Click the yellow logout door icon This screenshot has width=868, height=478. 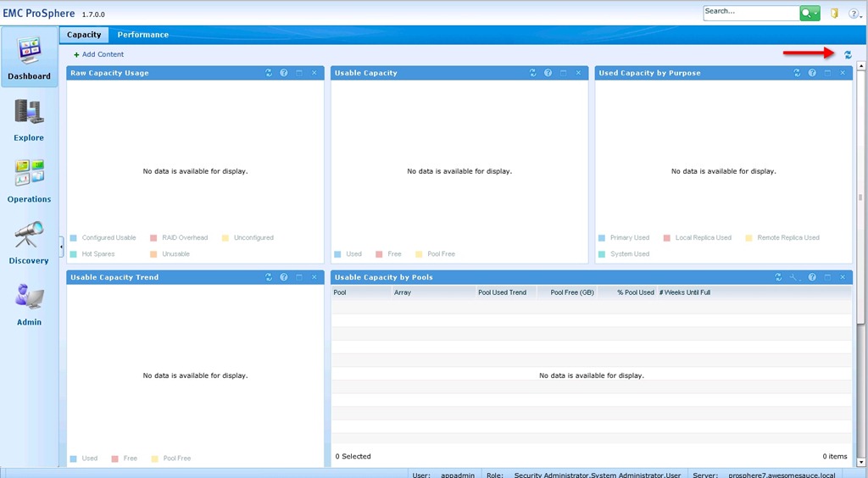tap(834, 14)
